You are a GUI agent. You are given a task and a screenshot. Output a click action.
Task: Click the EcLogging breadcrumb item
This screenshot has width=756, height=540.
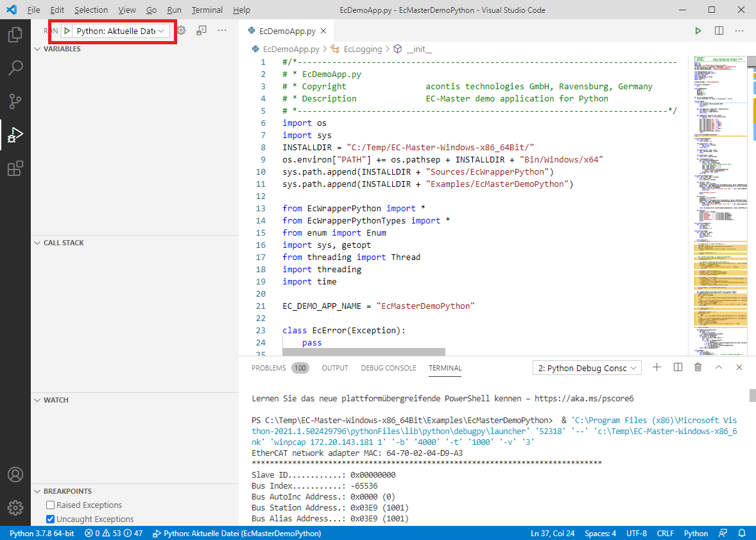pyautogui.click(x=363, y=49)
